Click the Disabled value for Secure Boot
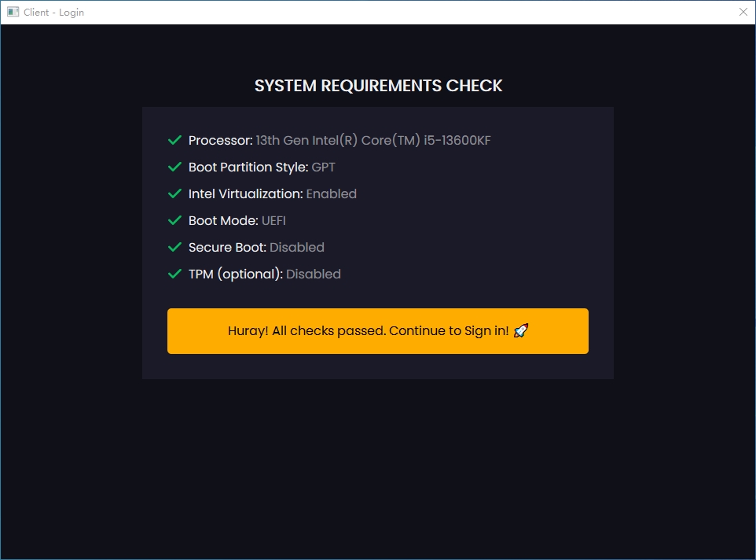Screen dimensions: 756x560 [296, 248]
